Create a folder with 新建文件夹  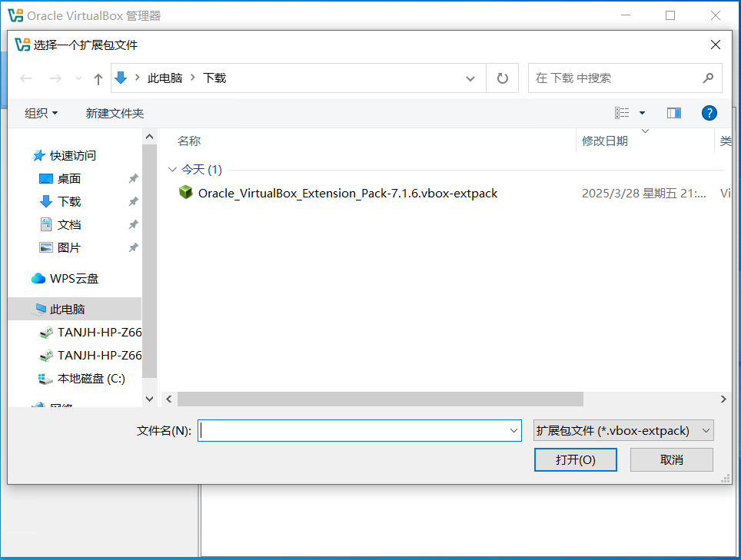[115, 114]
